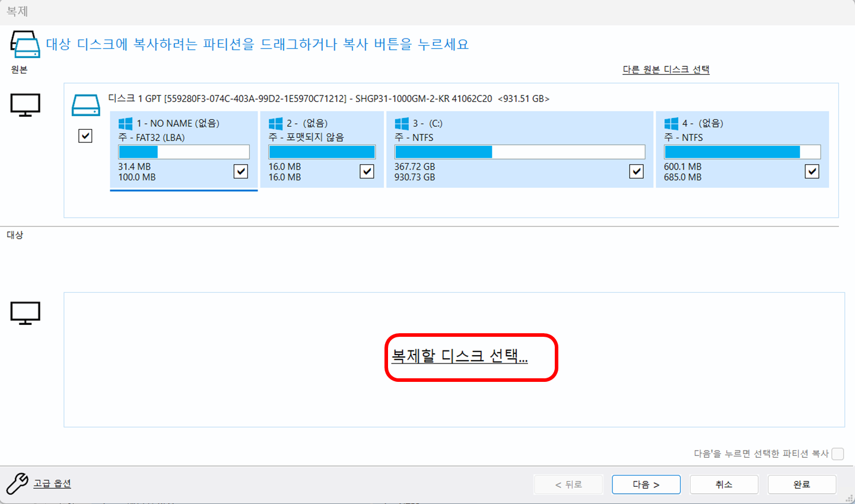
Task: Click the blue instruction heading text
Action: [x=258, y=44]
